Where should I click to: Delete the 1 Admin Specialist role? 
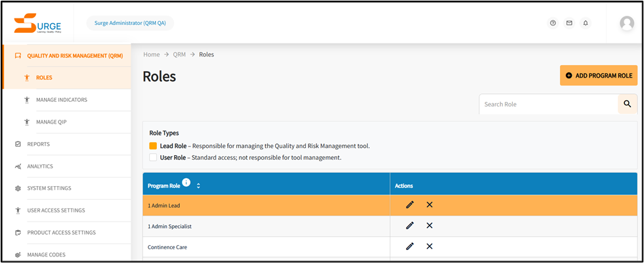pyautogui.click(x=429, y=226)
